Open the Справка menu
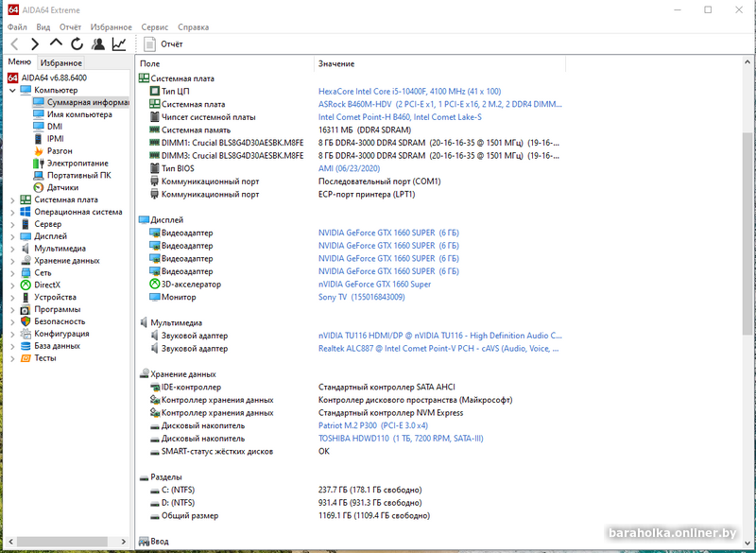 pyautogui.click(x=194, y=27)
